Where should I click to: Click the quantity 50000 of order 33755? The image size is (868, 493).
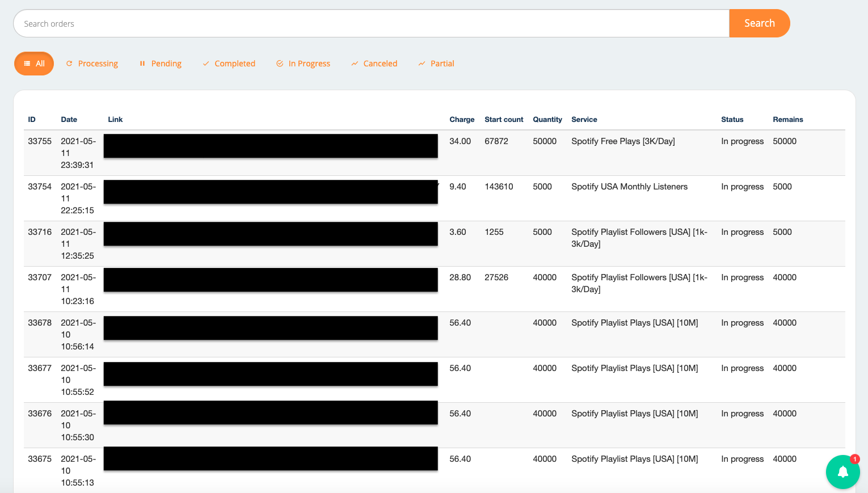[x=545, y=141]
